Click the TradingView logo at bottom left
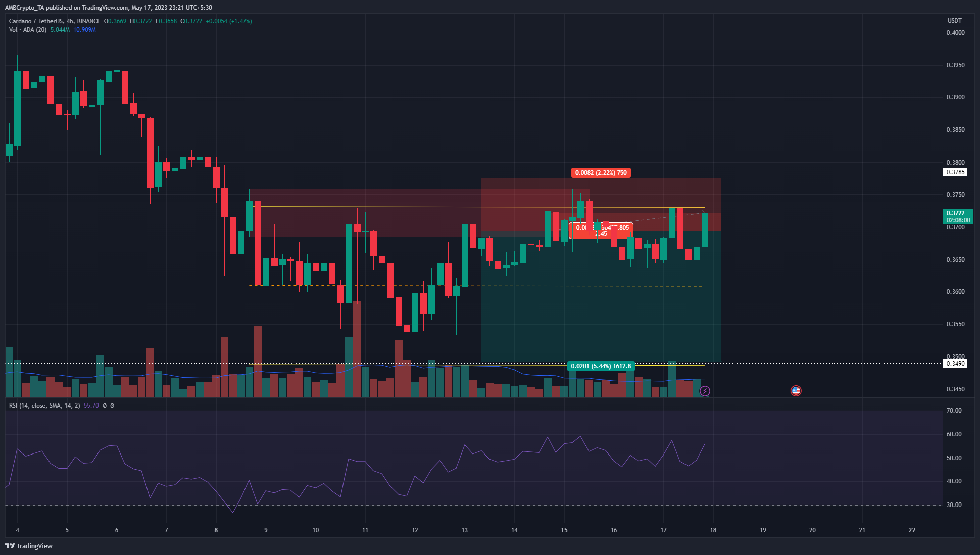This screenshot has width=980, height=555. 29,546
